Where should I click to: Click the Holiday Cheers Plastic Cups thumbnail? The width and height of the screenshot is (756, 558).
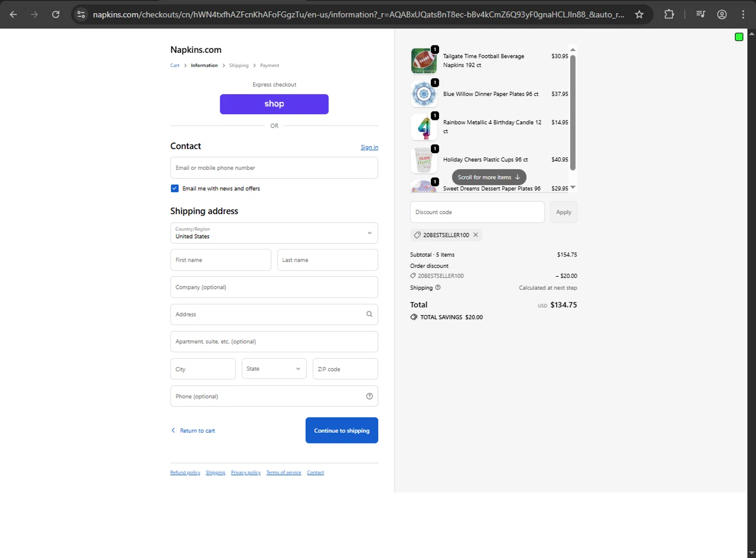point(424,160)
